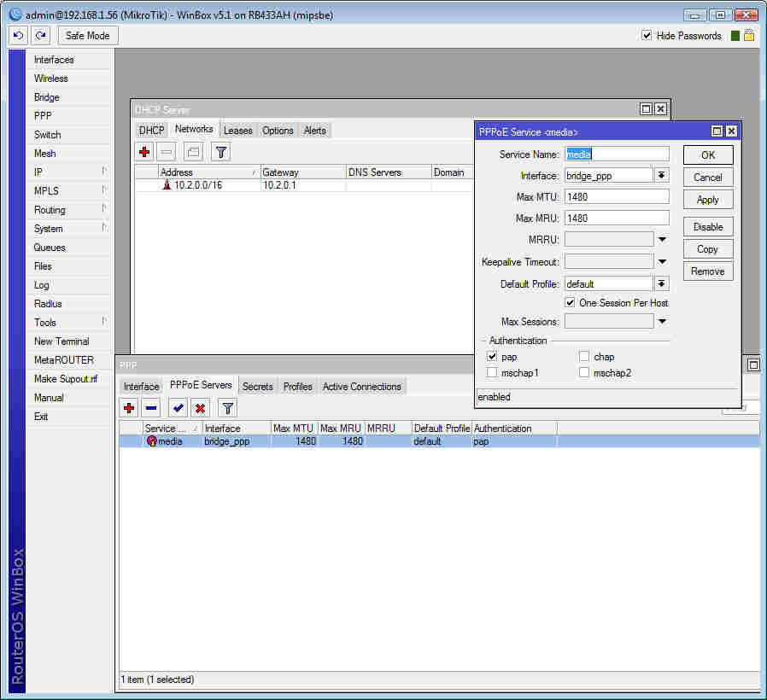Open MetaROUTER from sidebar
Image resolution: width=767 pixels, height=700 pixels.
click(x=68, y=360)
